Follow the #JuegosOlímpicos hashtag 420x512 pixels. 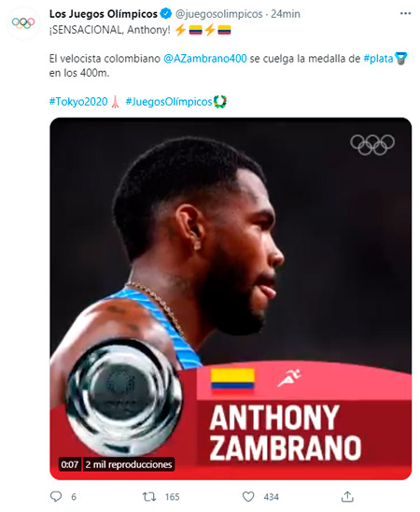tap(169, 102)
